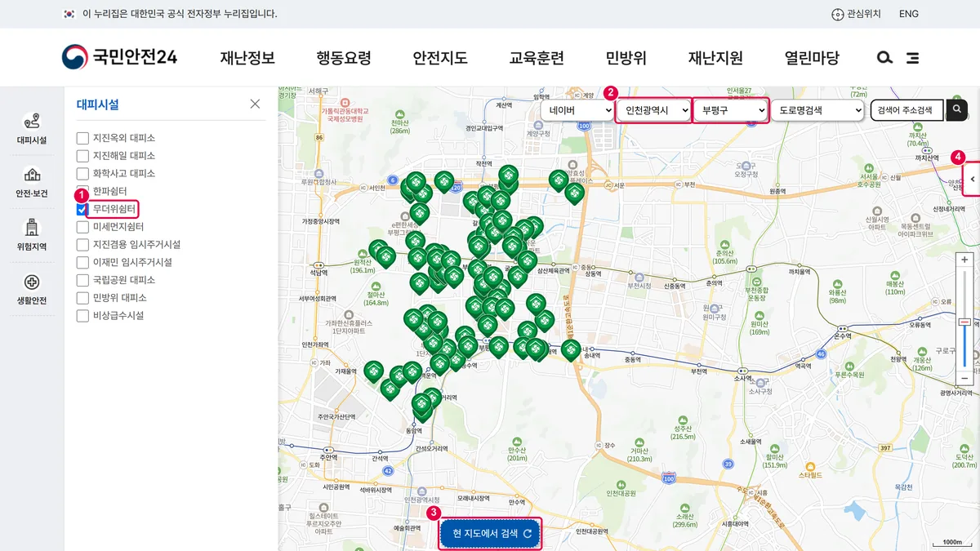Open 안전지도 menu
This screenshot has height=551, width=980.
440,58
